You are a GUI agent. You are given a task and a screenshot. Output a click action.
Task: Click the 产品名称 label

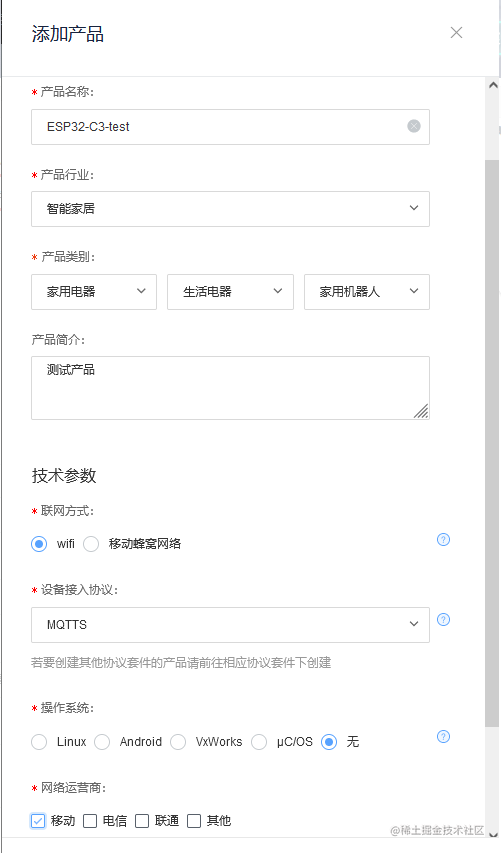click(67, 92)
